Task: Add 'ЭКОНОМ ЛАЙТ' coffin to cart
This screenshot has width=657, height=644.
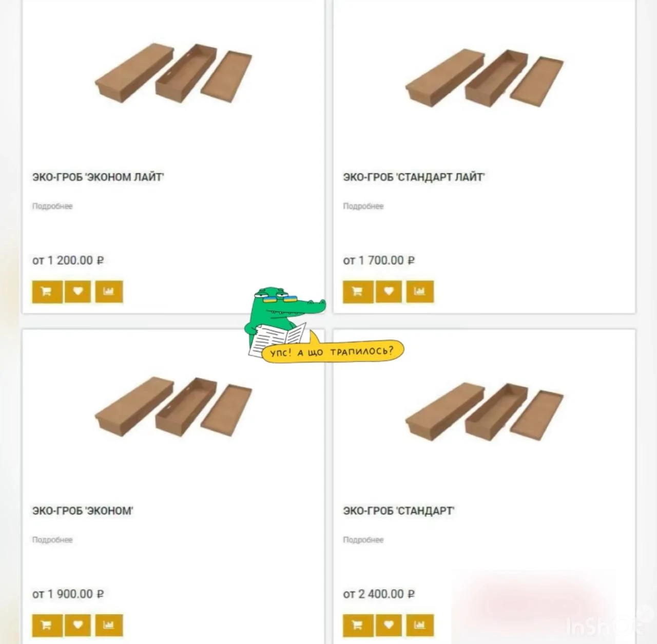Action: pyautogui.click(x=47, y=292)
